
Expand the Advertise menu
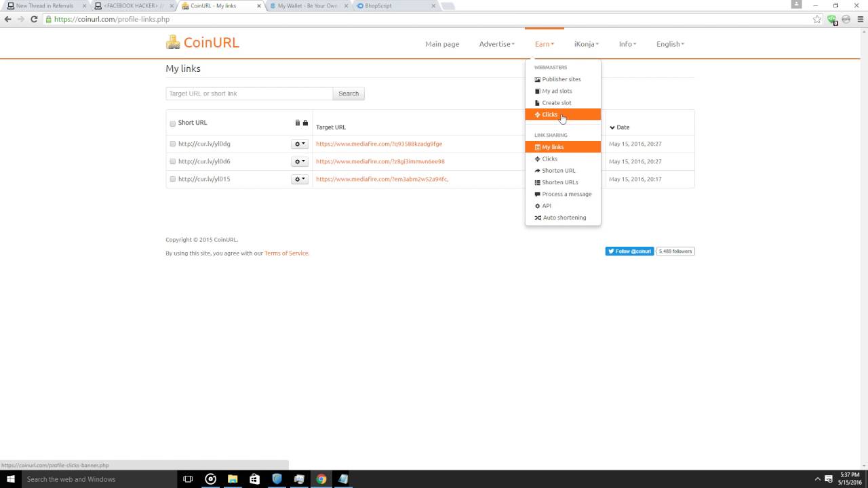point(496,44)
